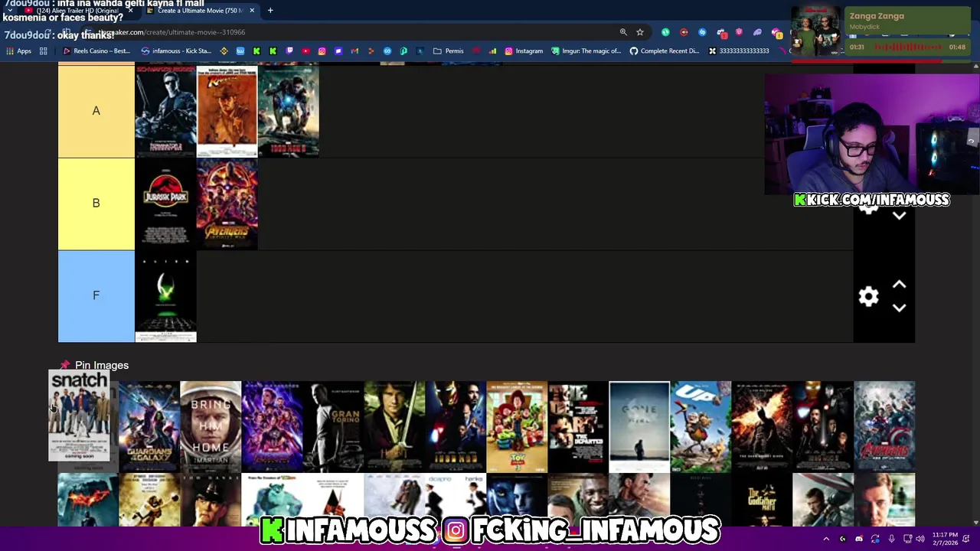Select the Jurassic Park poster in the B tier
980x551 pixels.
click(x=165, y=204)
